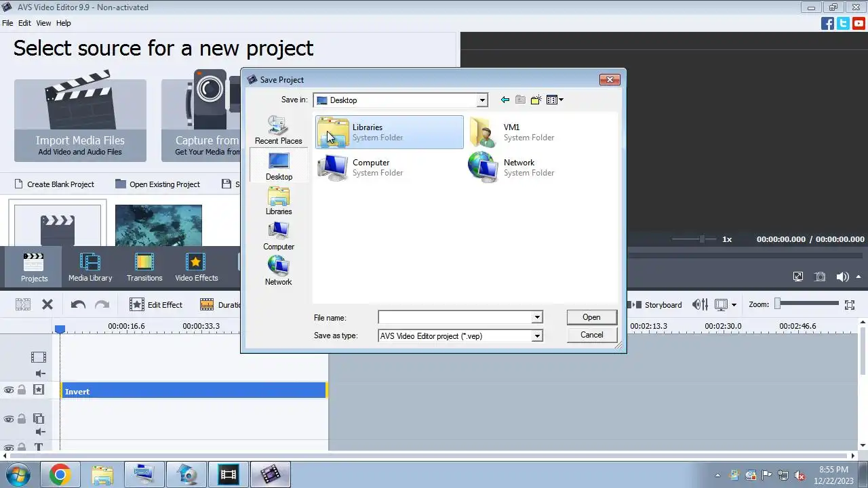868x488 pixels.
Task: Click the split icon left of delete
Action: click(23, 304)
